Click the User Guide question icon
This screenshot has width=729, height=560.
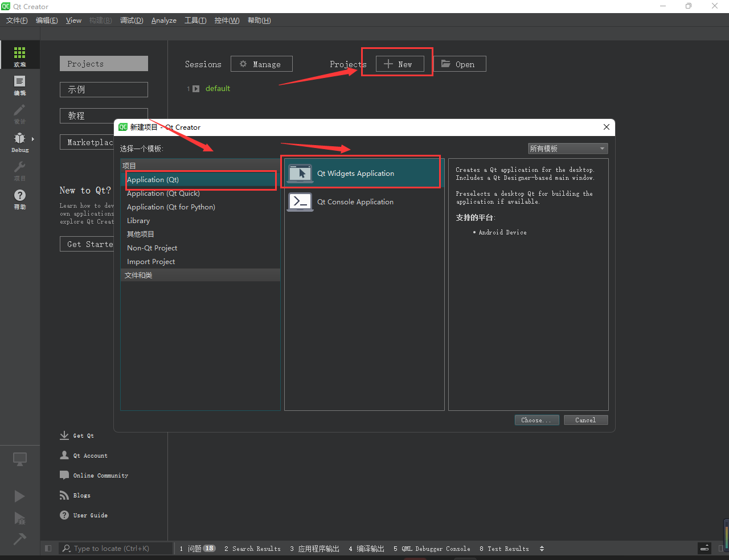point(64,515)
